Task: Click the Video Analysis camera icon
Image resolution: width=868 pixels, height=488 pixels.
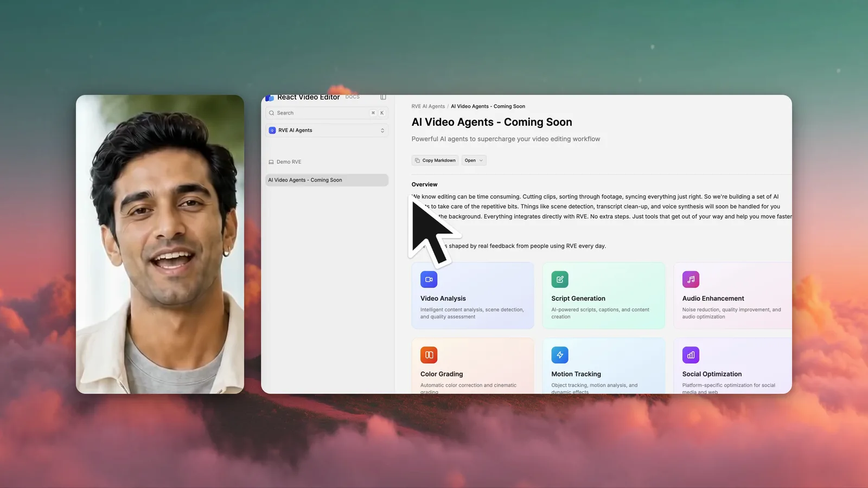Action: pos(429,279)
